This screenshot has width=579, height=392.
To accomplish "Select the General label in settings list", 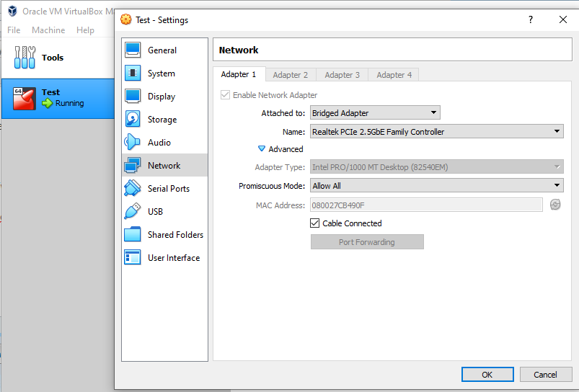I will 162,50.
